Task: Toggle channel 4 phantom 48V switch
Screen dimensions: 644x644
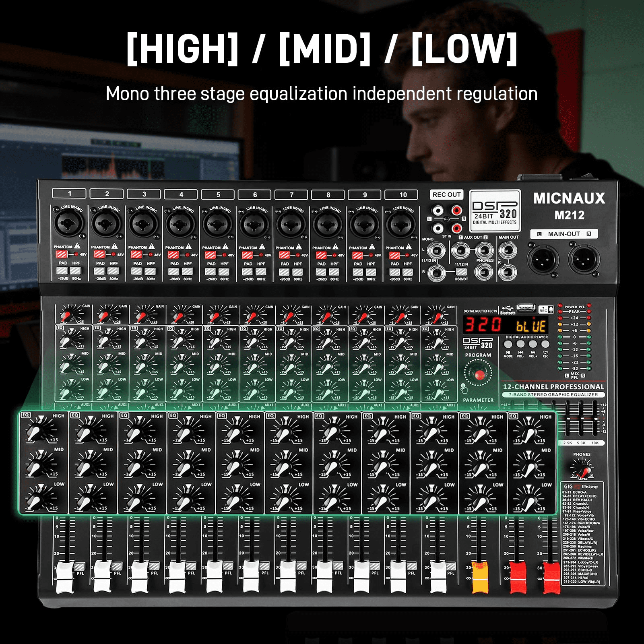Action: pyautogui.click(x=173, y=255)
